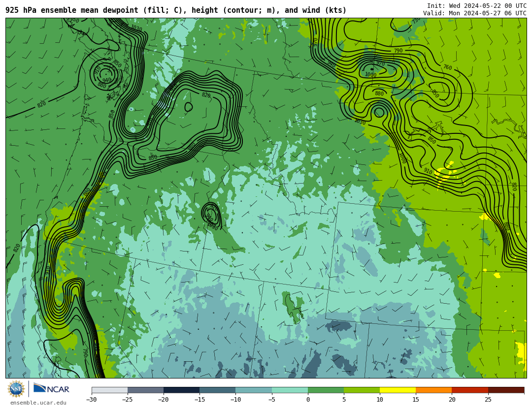The width and height of the screenshot is (532, 409).
Task: Click the positive 5 colorbar tick label
Action: click(344, 400)
